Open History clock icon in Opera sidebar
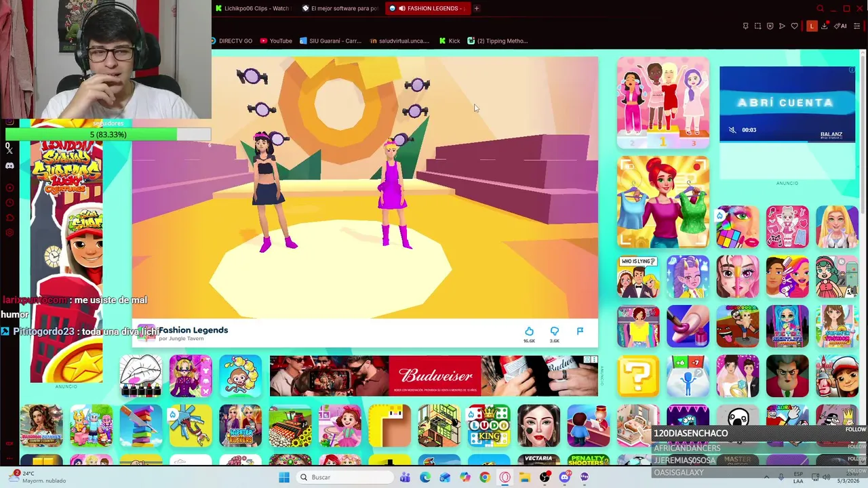This screenshot has width=868, height=488. tap(9, 203)
